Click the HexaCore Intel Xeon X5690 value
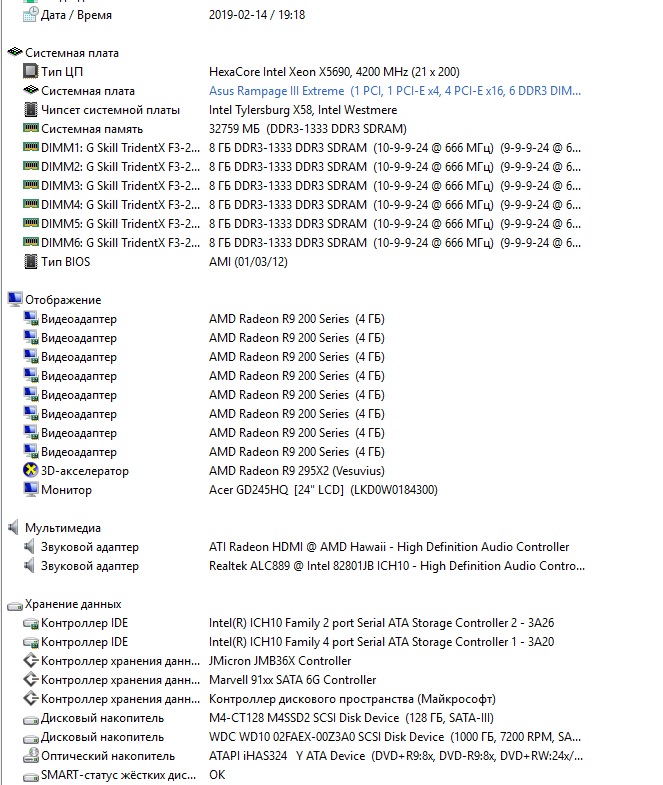663x785 pixels. [334, 72]
